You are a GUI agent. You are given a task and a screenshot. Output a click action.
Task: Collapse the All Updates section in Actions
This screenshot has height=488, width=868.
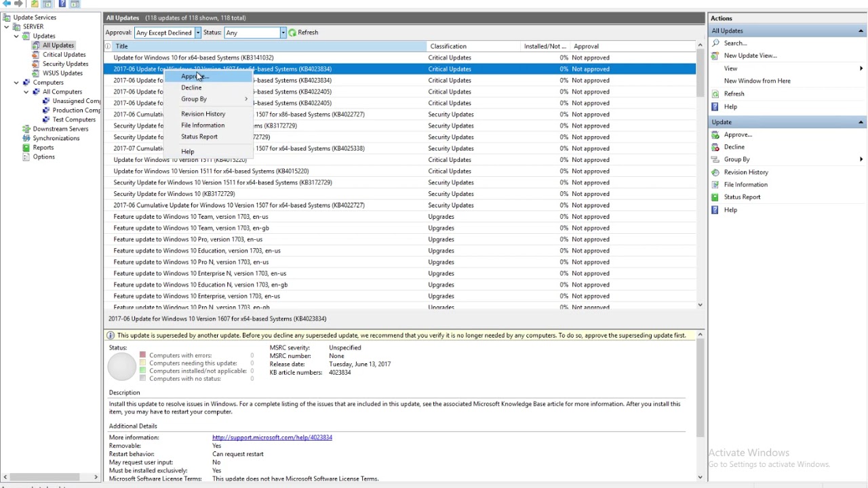point(861,30)
